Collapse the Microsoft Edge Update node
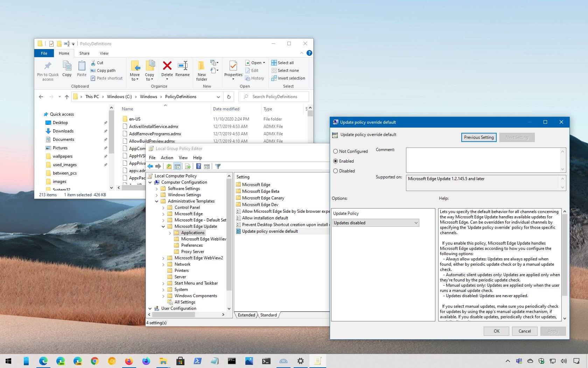The height and width of the screenshot is (368, 588). pyautogui.click(x=163, y=226)
